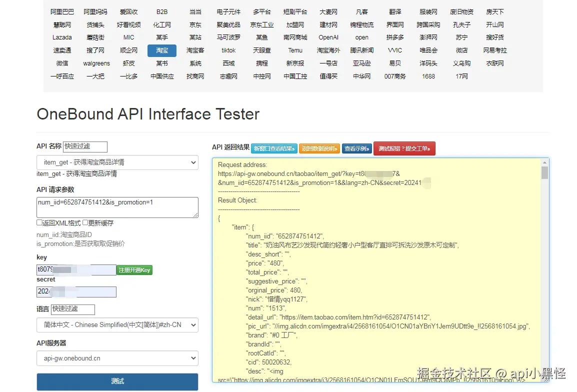Open the 马可波罗 platform
577x392 pixels.
click(x=228, y=37)
